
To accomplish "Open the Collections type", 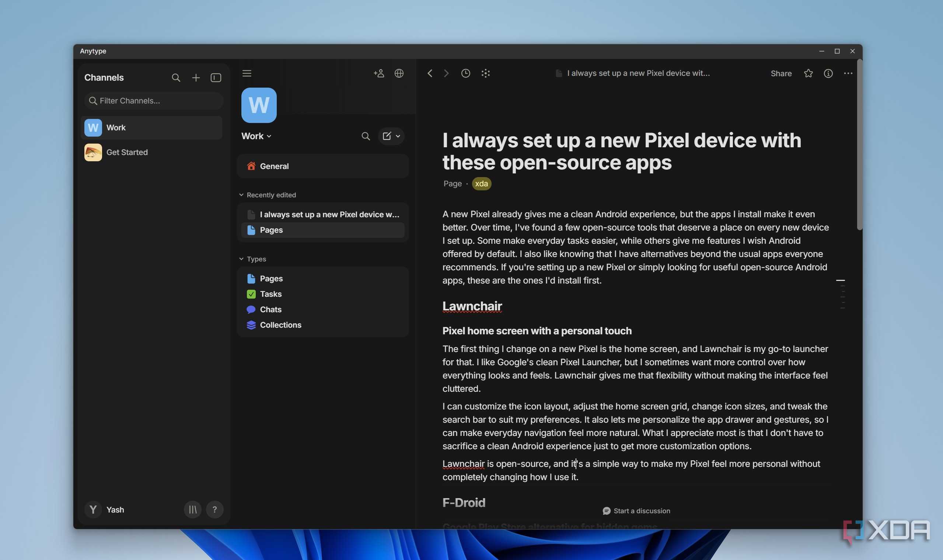I will (323, 325).
